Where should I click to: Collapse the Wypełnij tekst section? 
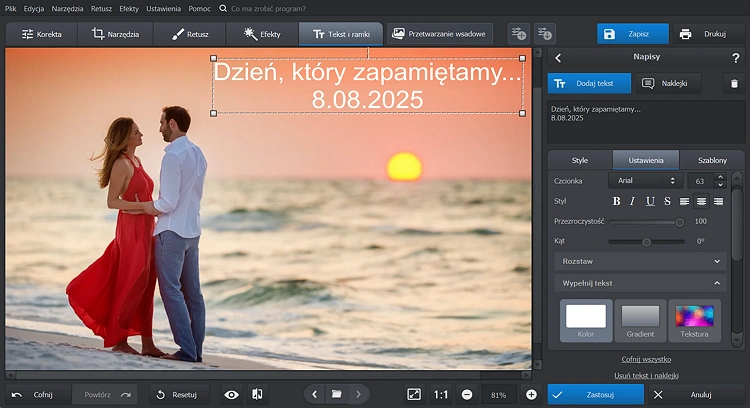tap(641, 283)
